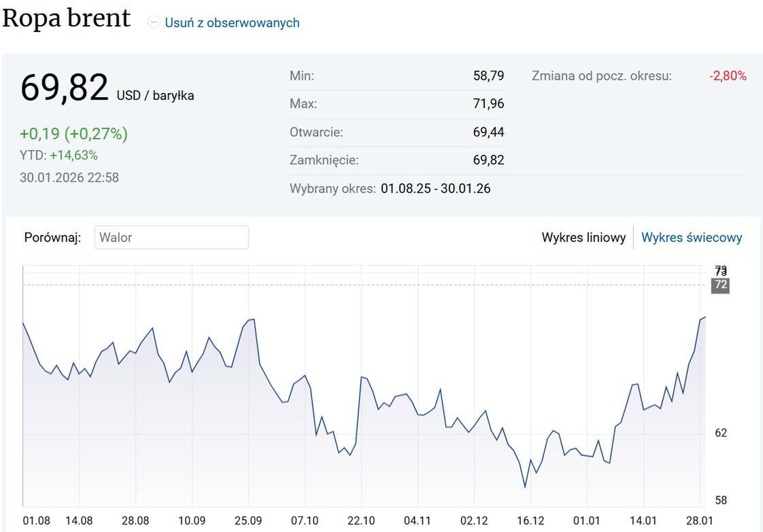Screen dimensions: 763x532
Task: Focus the Walor comparison input field
Action: 171,238
